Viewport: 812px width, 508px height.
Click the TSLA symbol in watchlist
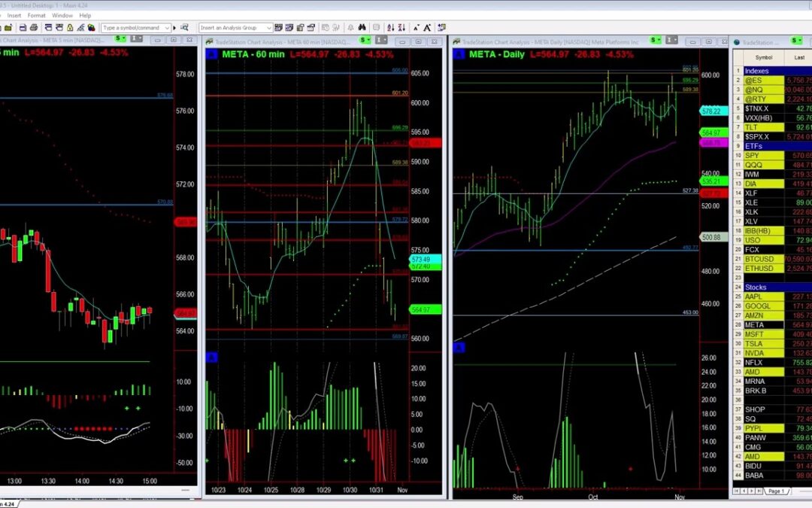click(x=753, y=343)
